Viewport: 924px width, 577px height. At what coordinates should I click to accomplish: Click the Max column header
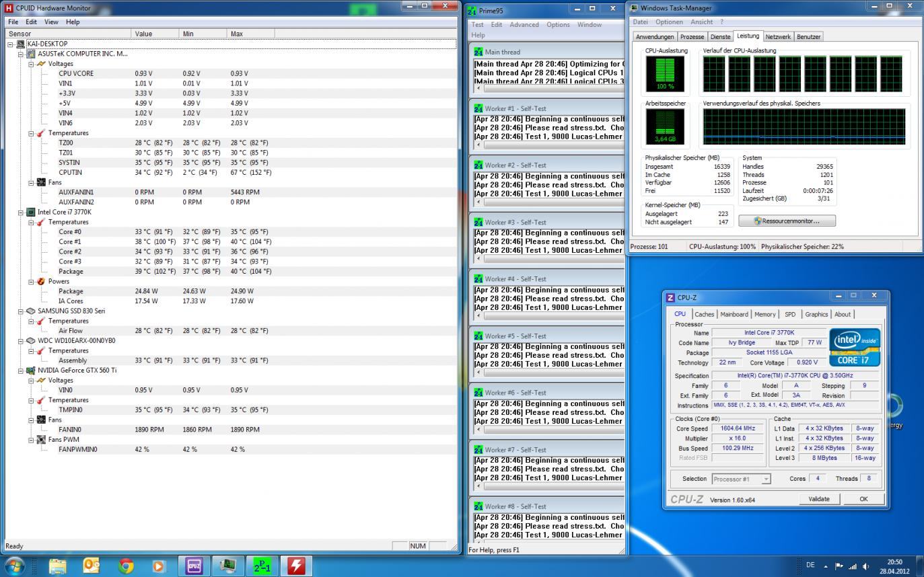point(251,34)
